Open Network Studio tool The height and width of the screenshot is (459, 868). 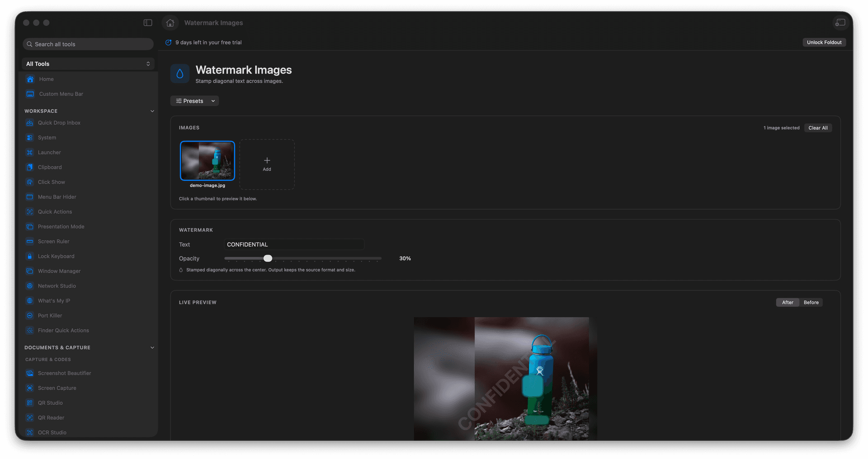(89, 286)
